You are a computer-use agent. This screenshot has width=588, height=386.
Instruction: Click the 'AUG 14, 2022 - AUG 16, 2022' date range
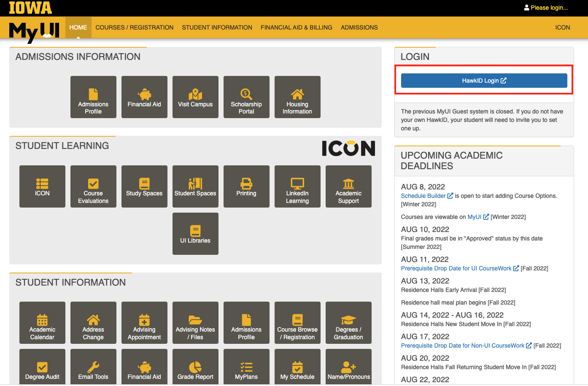click(x=452, y=315)
